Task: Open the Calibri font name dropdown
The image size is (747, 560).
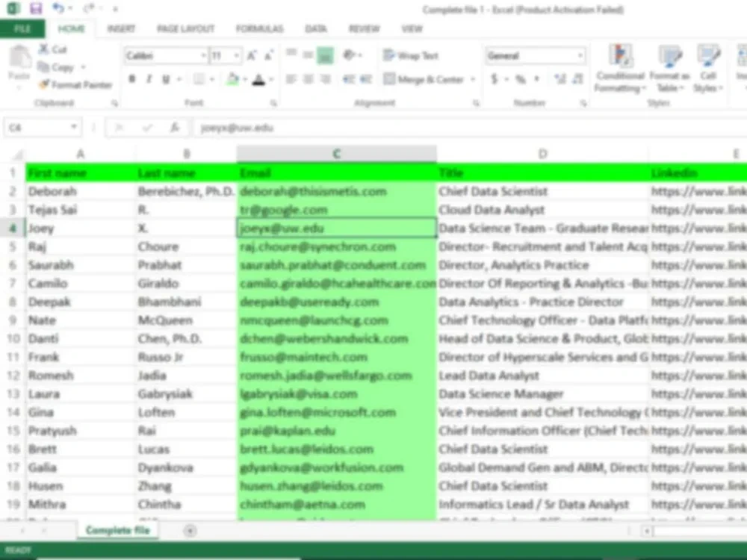Action: (x=203, y=56)
